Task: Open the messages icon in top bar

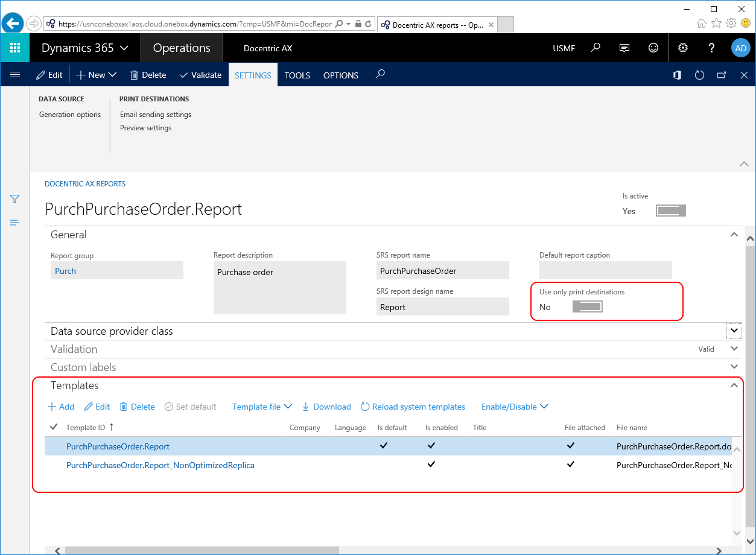Action: (x=624, y=48)
